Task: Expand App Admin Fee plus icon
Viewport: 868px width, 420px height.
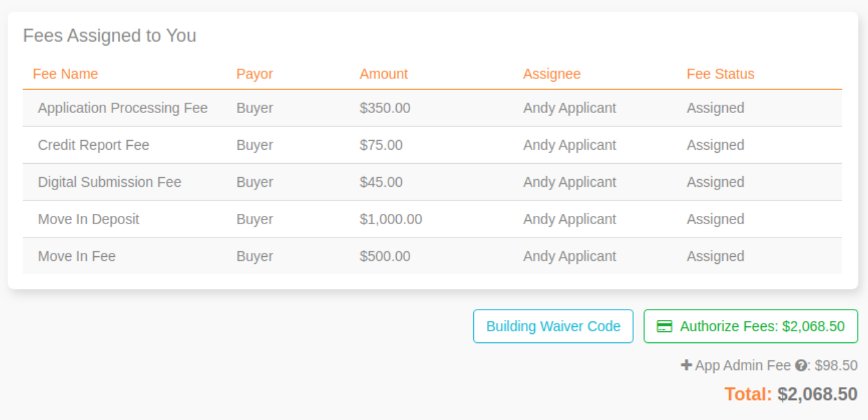Action: click(687, 365)
